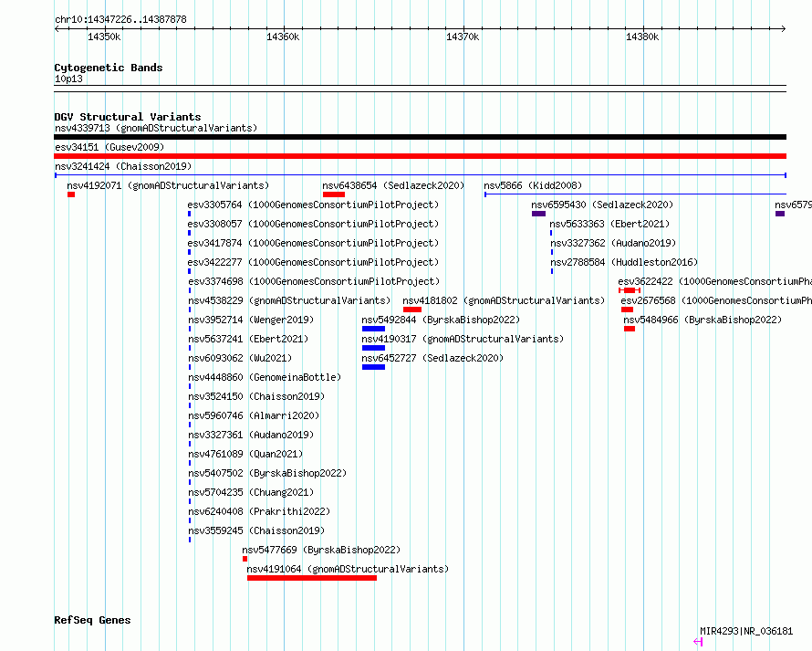Open nsv3241424 (Chaisson2019) variant label

click(123, 166)
